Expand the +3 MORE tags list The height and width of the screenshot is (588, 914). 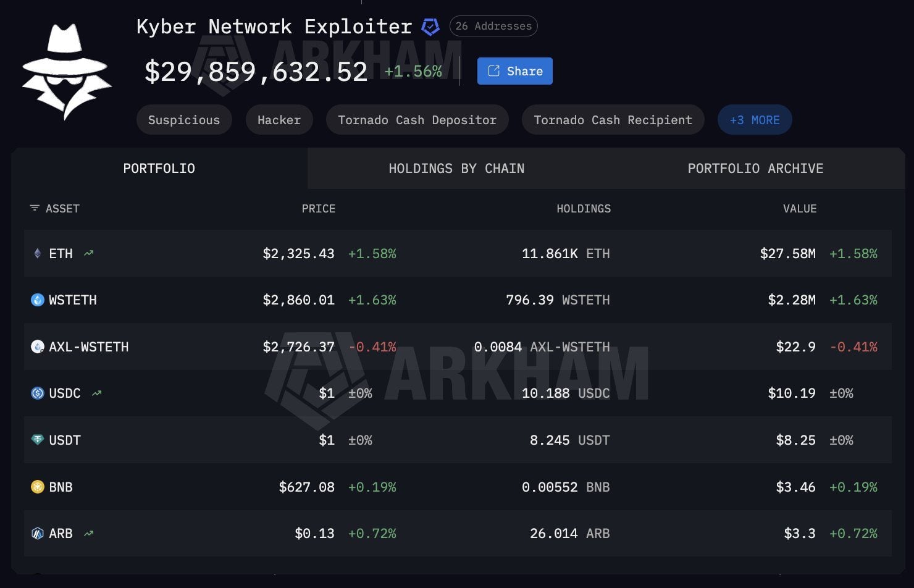pos(754,119)
